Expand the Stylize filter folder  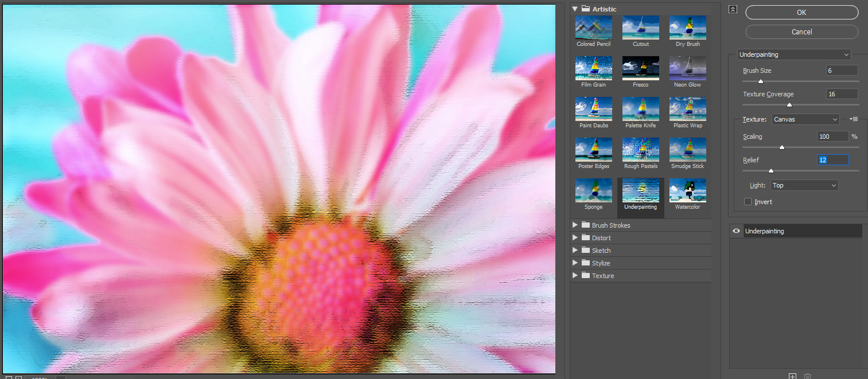pyautogui.click(x=575, y=263)
